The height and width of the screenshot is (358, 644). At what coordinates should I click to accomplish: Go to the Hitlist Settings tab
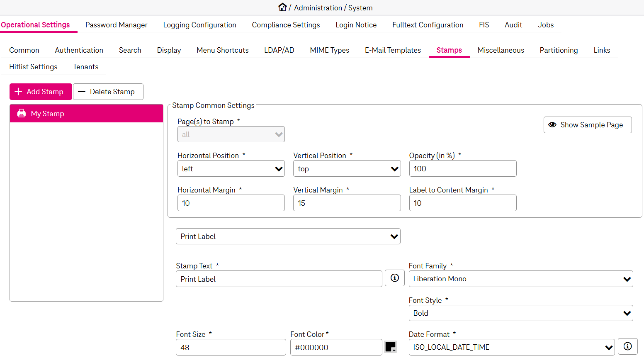(x=33, y=67)
